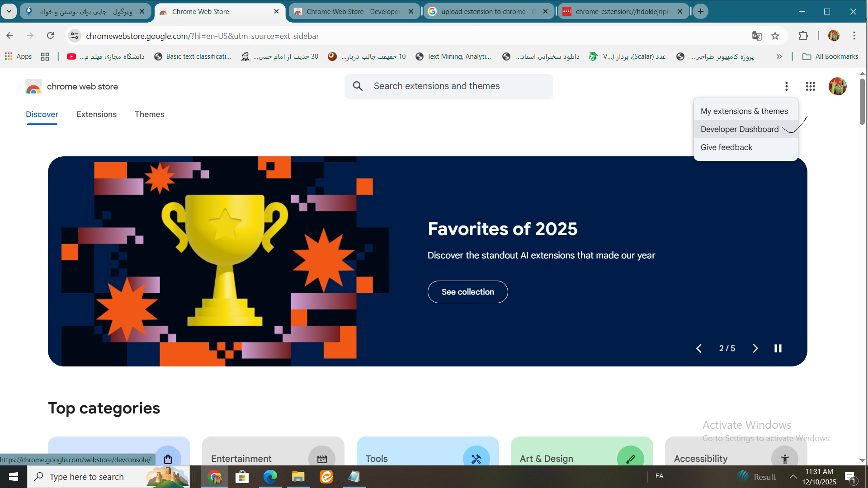
Task: Choose Give feedback menu item
Action: pos(726,147)
